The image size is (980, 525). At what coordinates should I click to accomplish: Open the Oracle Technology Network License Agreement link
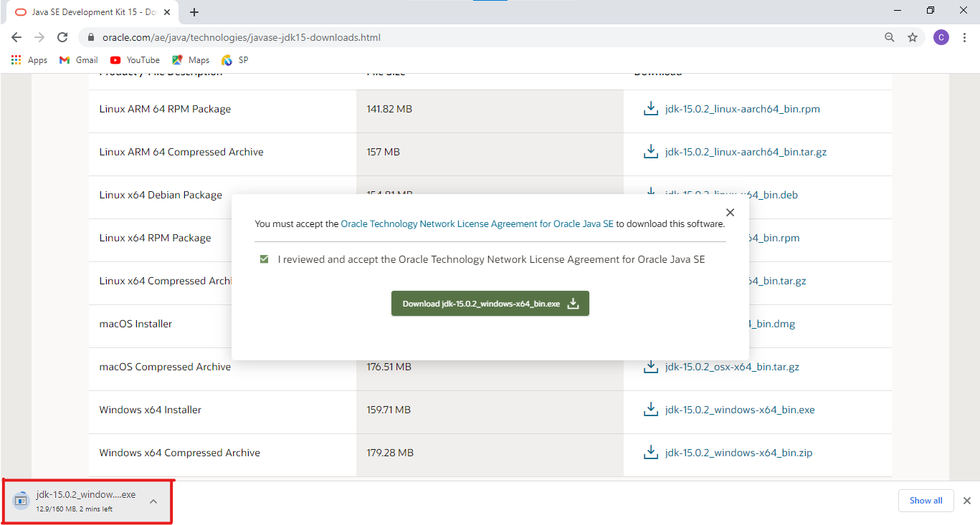click(477, 223)
